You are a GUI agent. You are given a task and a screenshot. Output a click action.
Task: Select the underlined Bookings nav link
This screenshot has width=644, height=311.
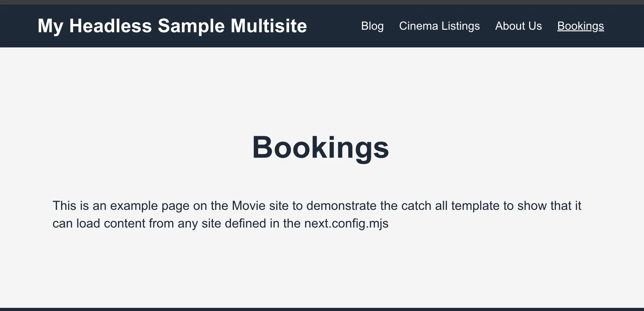pyautogui.click(x=580, y=26)
